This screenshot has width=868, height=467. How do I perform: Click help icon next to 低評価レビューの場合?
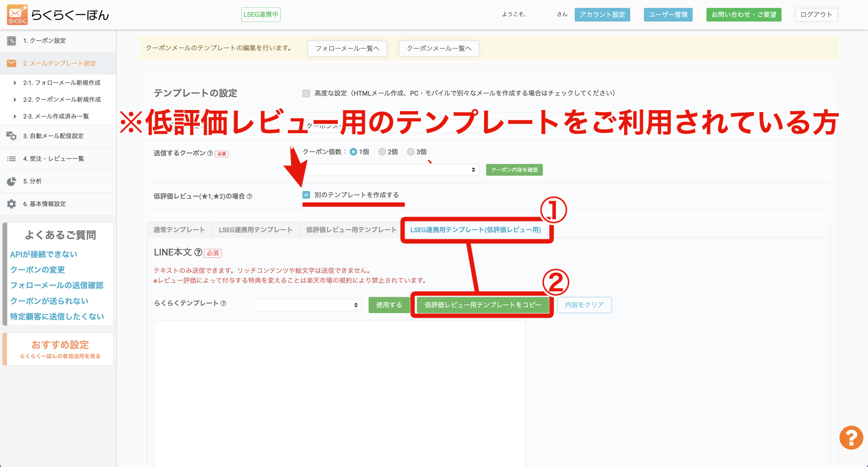pyautogui.click(x=249, y=197)
